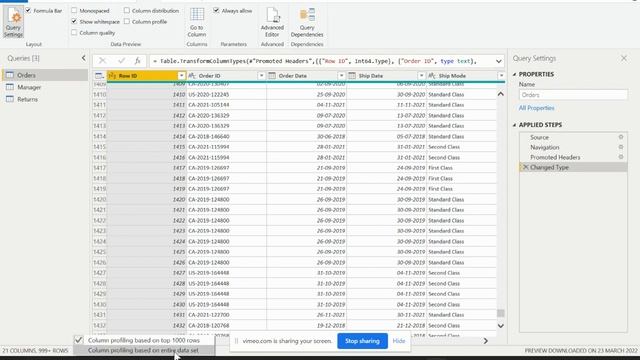Enable Column profile checkbox
The image size is (640, 360).
[x=127, y=21]
